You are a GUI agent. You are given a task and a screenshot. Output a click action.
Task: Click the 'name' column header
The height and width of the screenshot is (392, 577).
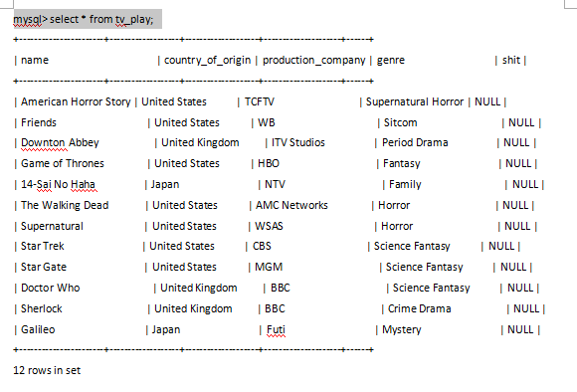[x=35, y=60]
